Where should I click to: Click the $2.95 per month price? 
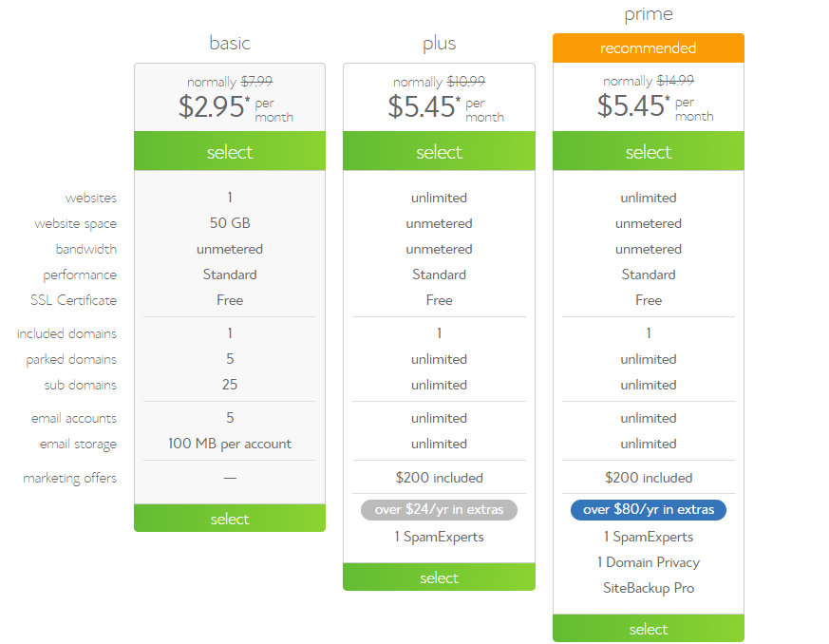236,107
